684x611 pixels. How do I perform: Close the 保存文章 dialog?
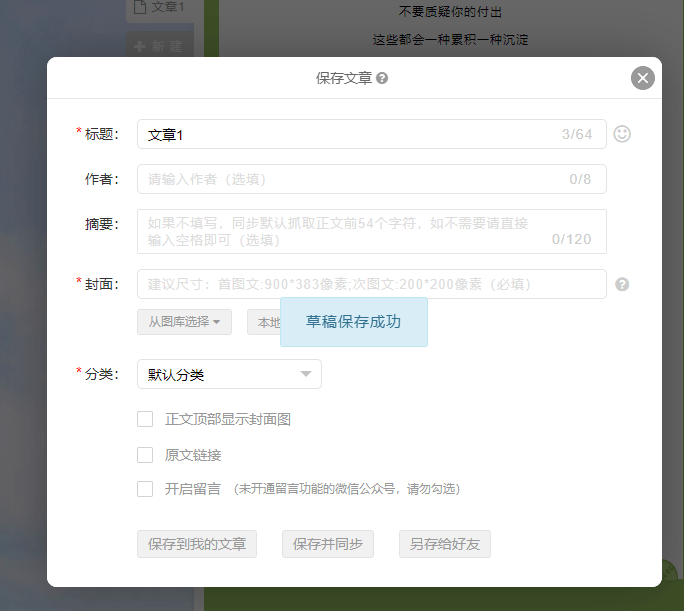pos(643,78)
